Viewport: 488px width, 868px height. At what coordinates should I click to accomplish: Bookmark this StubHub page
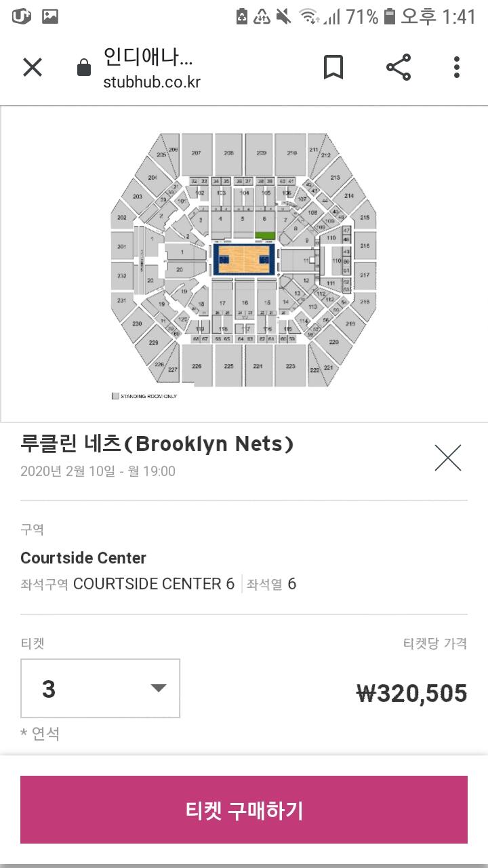[333, 67]
